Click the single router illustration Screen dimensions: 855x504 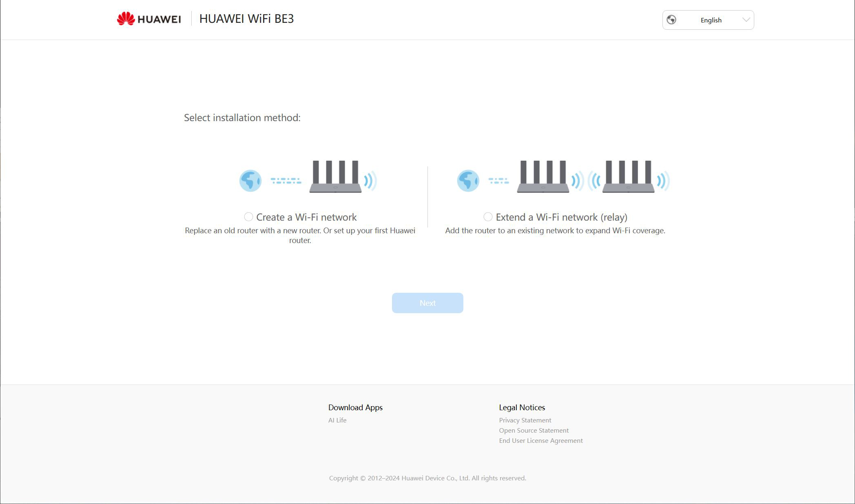(x=308, y=177)
